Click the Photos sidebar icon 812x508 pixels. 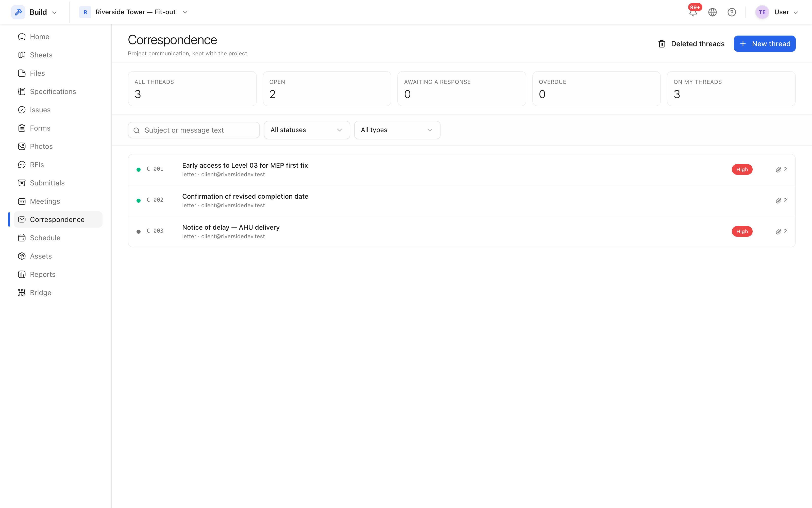coord(22,146)
